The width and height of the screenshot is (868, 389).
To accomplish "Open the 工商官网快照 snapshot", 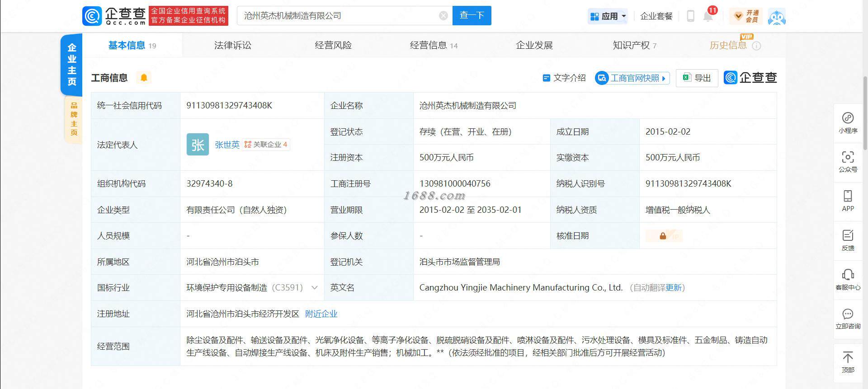I will pyautogui.click(x=632, y=78).
